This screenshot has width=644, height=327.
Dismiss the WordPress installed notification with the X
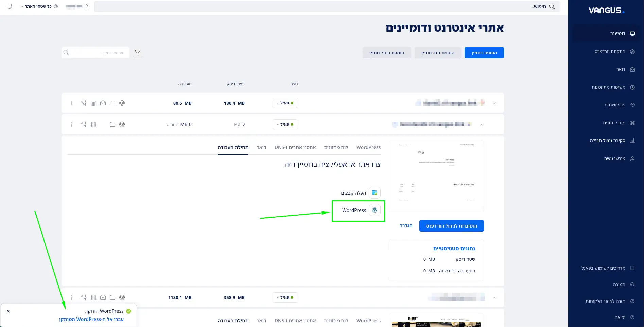(x=8, y=311)
